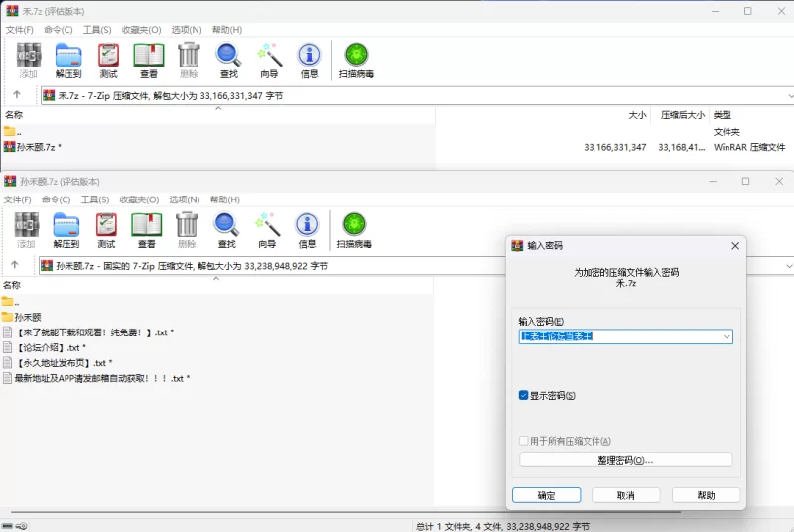Click 删除 in 孙禾颐.7z window

pos(187,231)
